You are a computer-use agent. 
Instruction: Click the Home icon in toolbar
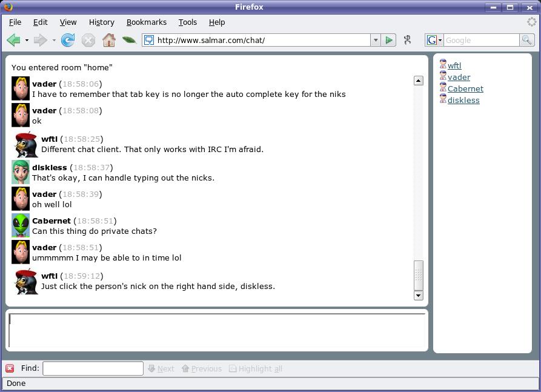click(109, 40)
